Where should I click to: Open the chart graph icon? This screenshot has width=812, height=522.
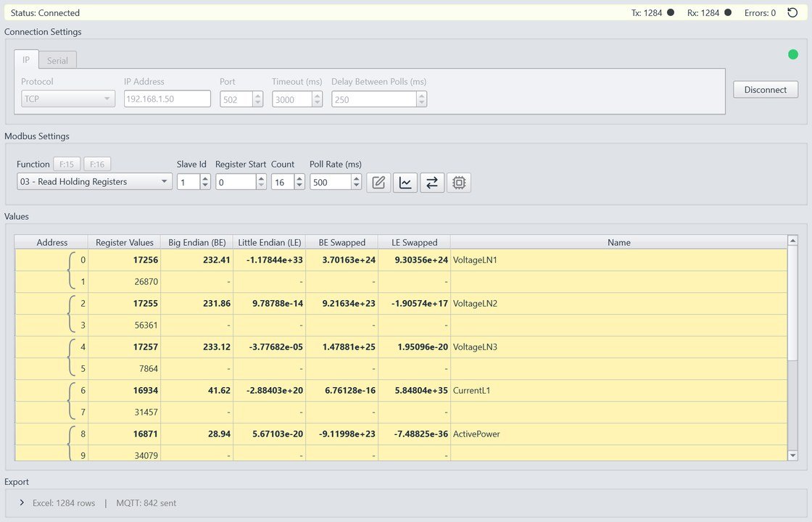(405, 182)
